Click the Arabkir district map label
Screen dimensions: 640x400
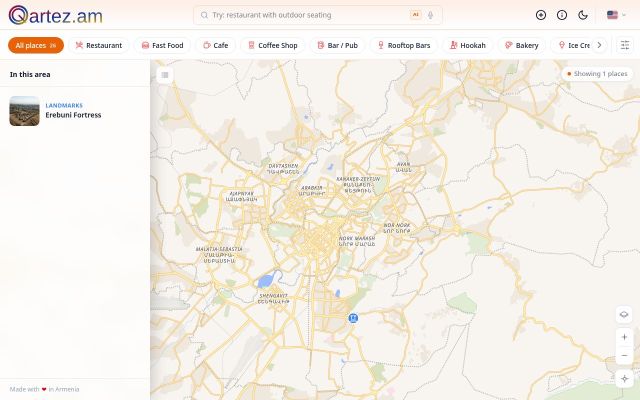pos(312,191)
